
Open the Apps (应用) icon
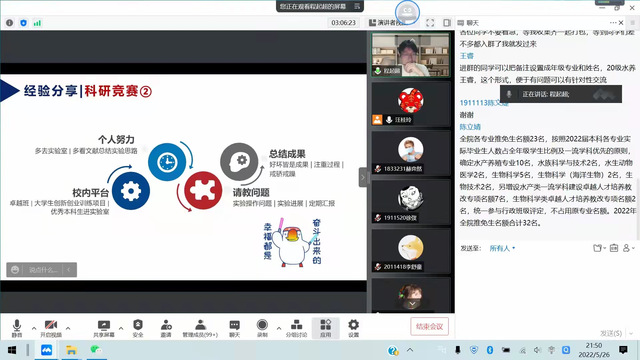(x=325, y=328)
